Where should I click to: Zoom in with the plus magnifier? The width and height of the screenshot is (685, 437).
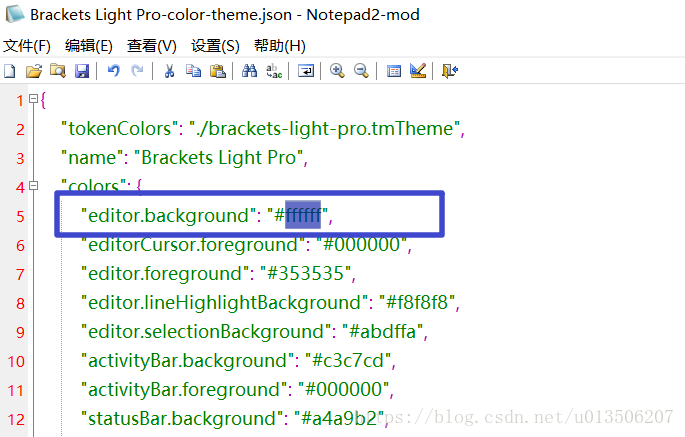click(337, 70)
